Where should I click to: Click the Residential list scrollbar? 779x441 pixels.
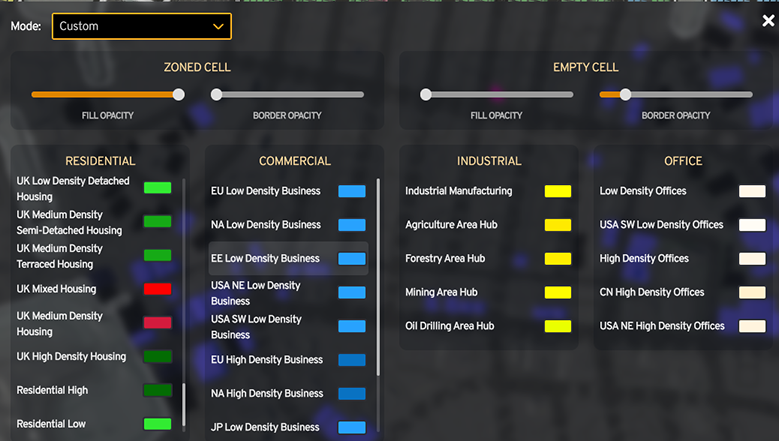point(184,405)
